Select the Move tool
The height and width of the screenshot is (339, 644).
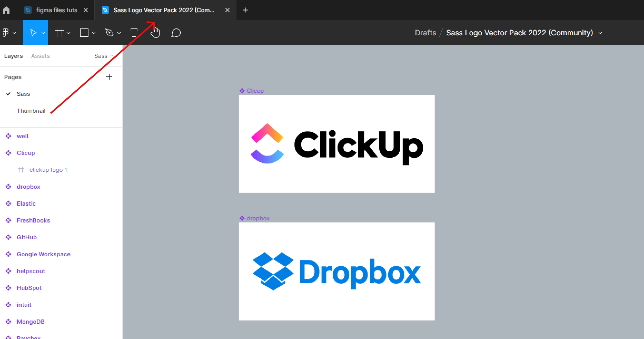(x=34, y=32)
